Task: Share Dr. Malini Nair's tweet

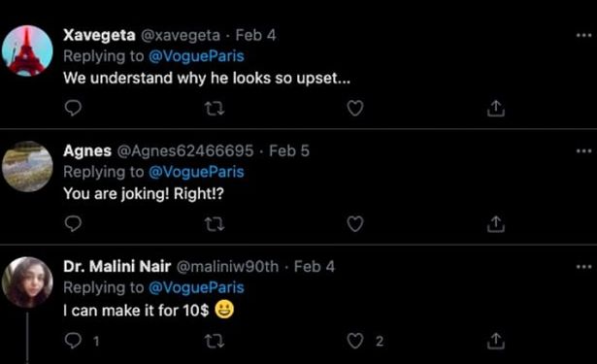Action: (x=496, y=341)
